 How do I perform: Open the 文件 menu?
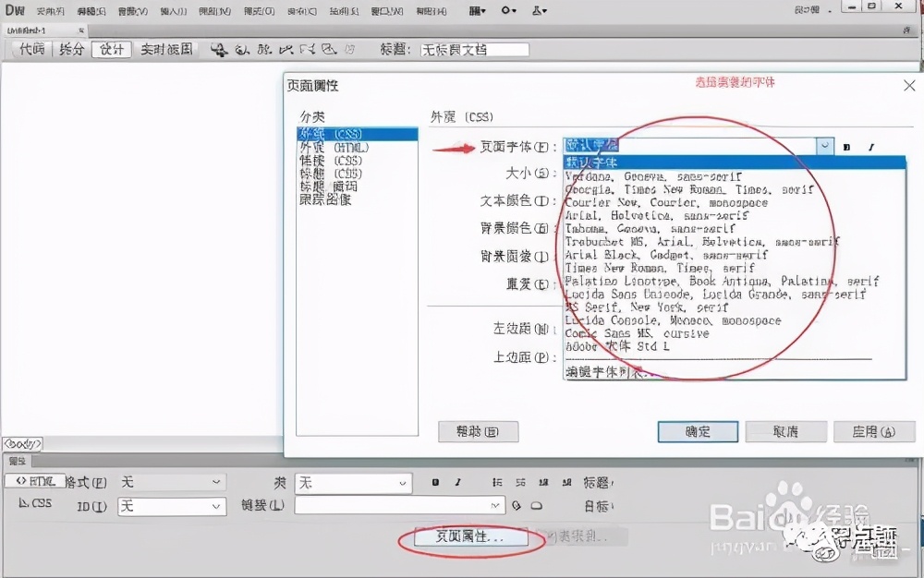pyautogui.click(x=49, y=11)
